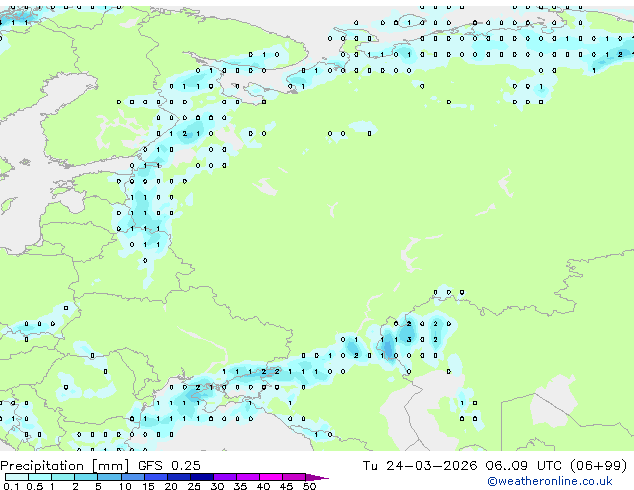Click the '50' legend scale value
Viewport: 634px width, 490px height.
pyautogui.click(x=309, y=486)
